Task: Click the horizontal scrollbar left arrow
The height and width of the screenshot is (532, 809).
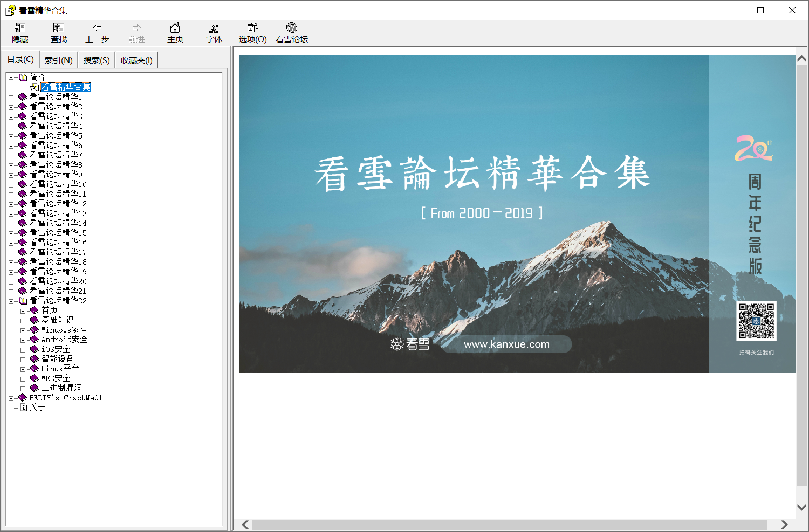Action: pos(245,524)
